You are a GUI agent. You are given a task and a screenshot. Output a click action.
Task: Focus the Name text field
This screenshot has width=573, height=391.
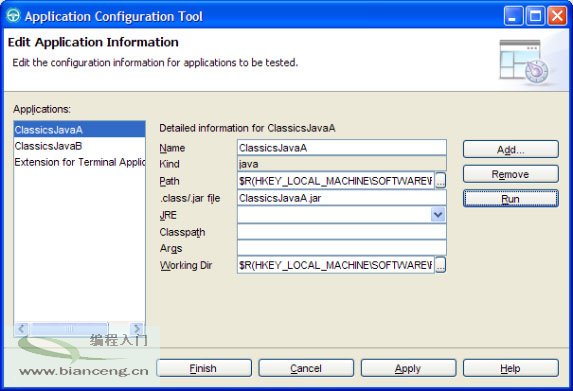(x=342, y=148)
